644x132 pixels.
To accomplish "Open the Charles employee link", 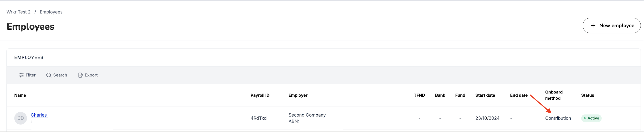I will point(39,115).
